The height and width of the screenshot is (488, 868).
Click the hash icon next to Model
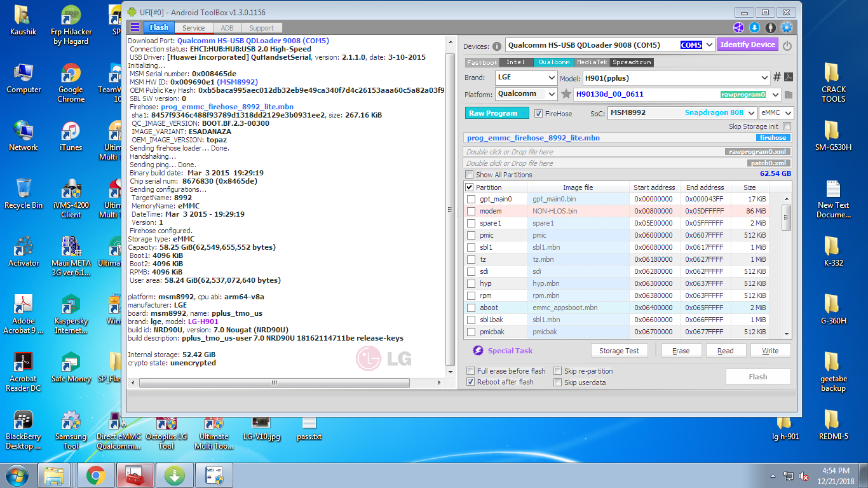pos(776,78)
